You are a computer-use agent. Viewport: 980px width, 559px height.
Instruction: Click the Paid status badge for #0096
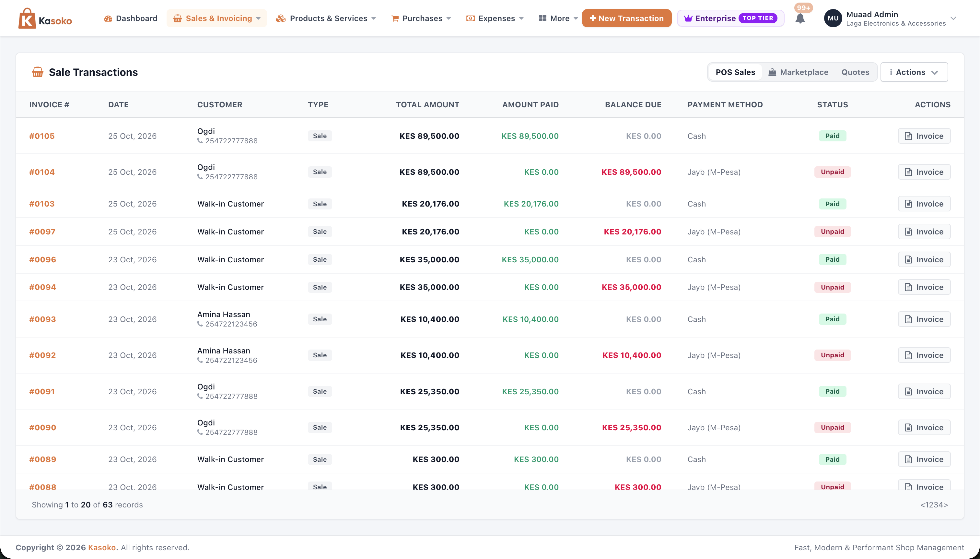tap(832, 259)
